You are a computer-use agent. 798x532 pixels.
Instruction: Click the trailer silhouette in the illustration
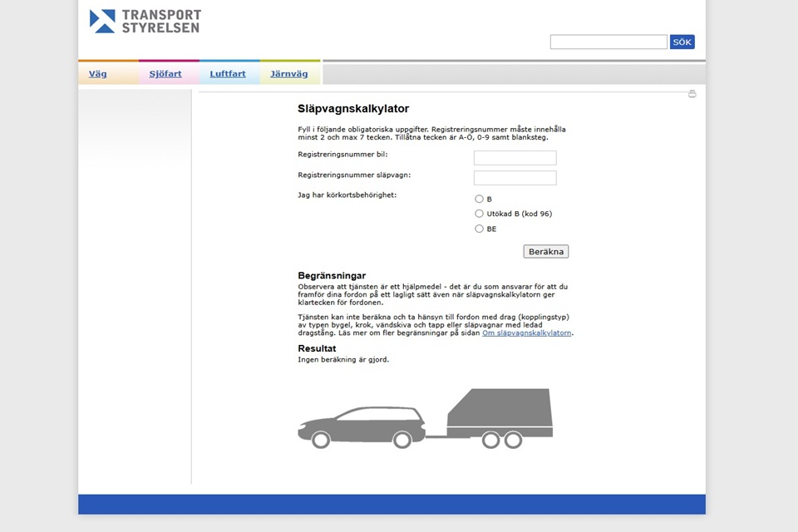[500, 413]
